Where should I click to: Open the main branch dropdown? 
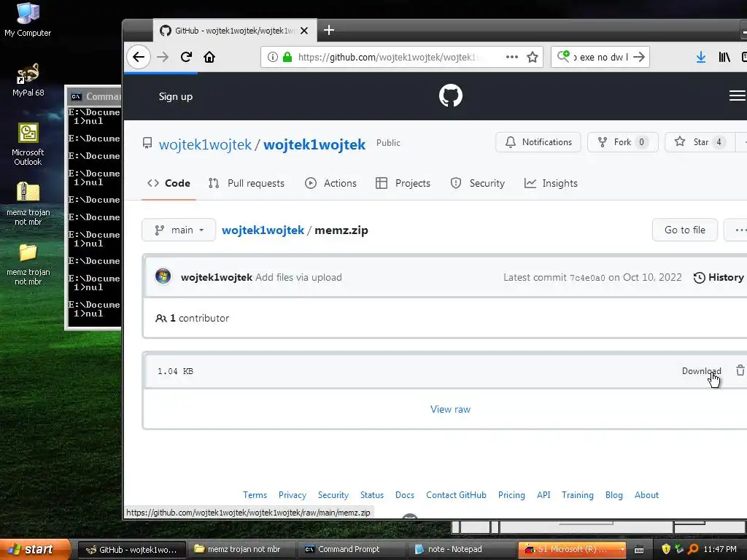pos(179,230)
